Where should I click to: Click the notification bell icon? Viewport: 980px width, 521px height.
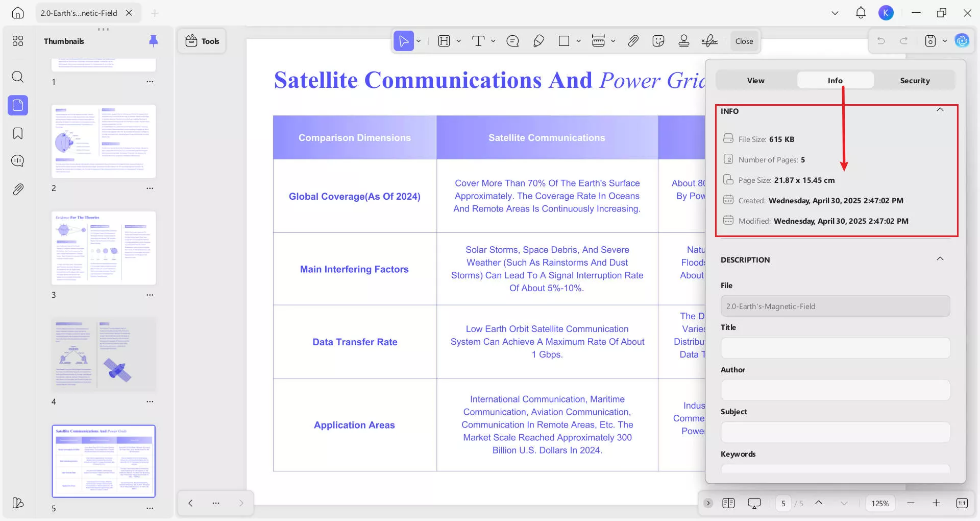[x=861, y=13]
